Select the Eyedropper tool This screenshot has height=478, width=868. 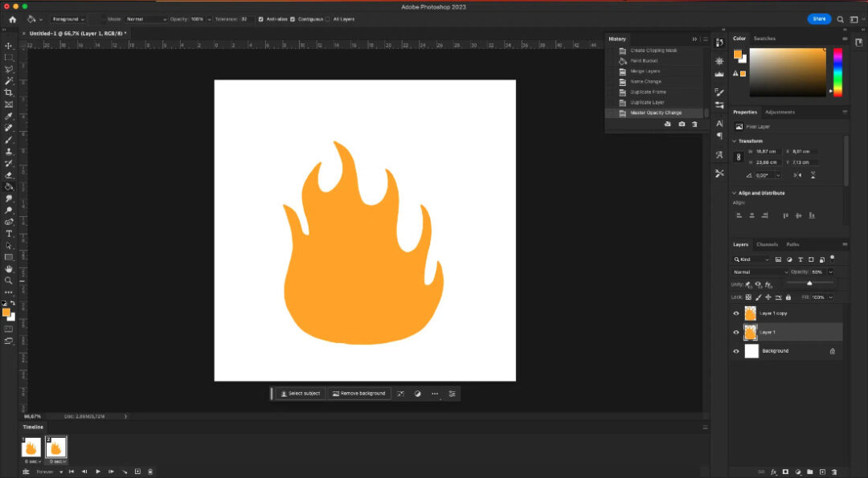(8, 116)
